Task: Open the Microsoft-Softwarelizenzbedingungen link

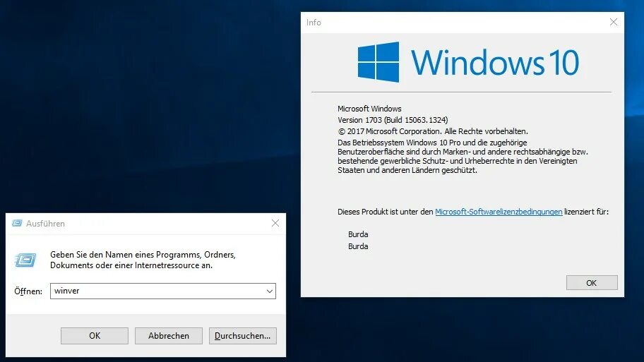Action: [x=499, y=212]
